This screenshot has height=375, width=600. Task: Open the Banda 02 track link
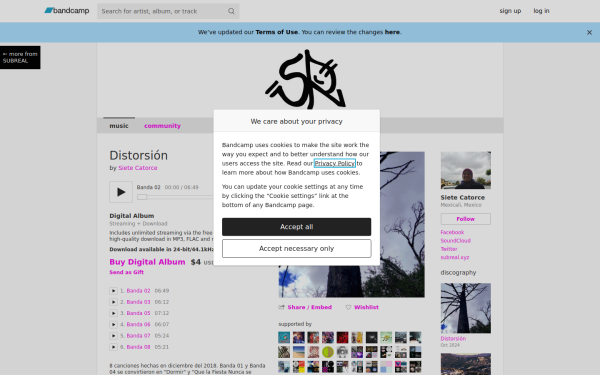click(x=139, y=291)
